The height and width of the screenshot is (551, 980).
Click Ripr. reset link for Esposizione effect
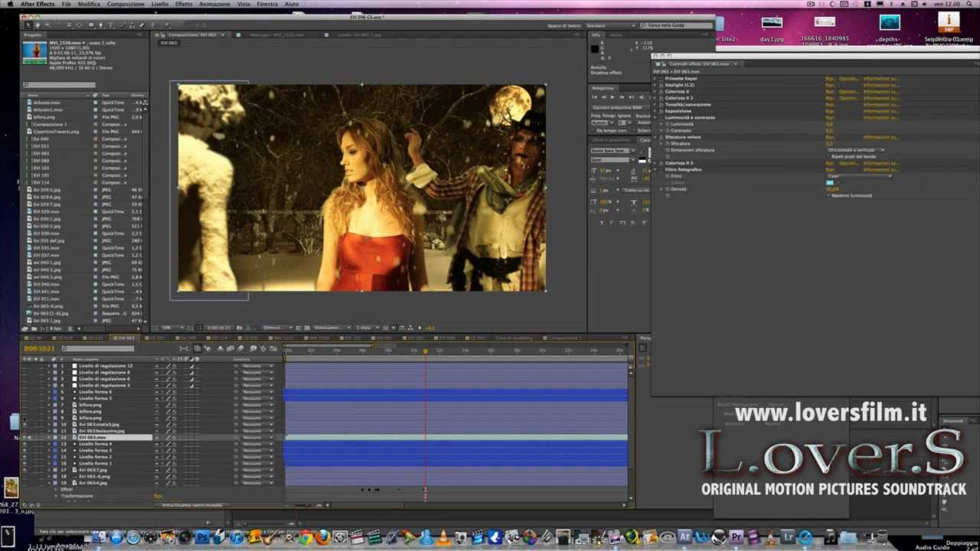click(x=829, y=111)
